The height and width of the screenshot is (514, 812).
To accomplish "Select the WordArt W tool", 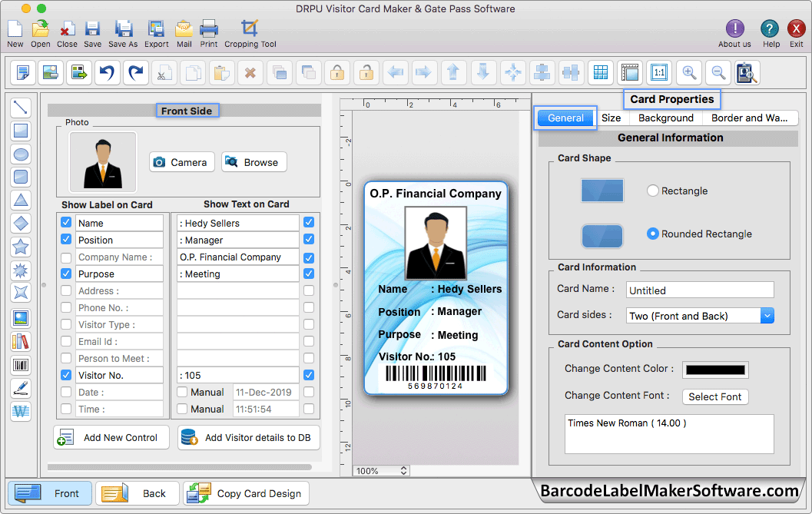I will coord(21,411).
